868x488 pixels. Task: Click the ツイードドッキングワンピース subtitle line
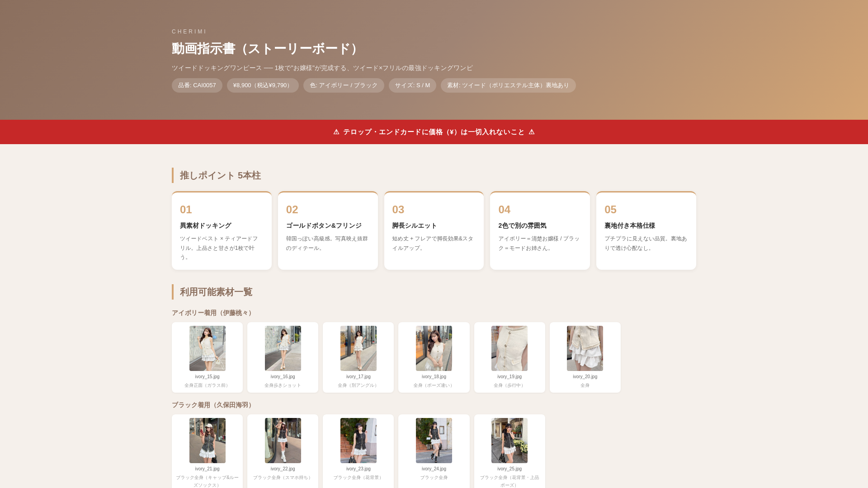point(322,68)
